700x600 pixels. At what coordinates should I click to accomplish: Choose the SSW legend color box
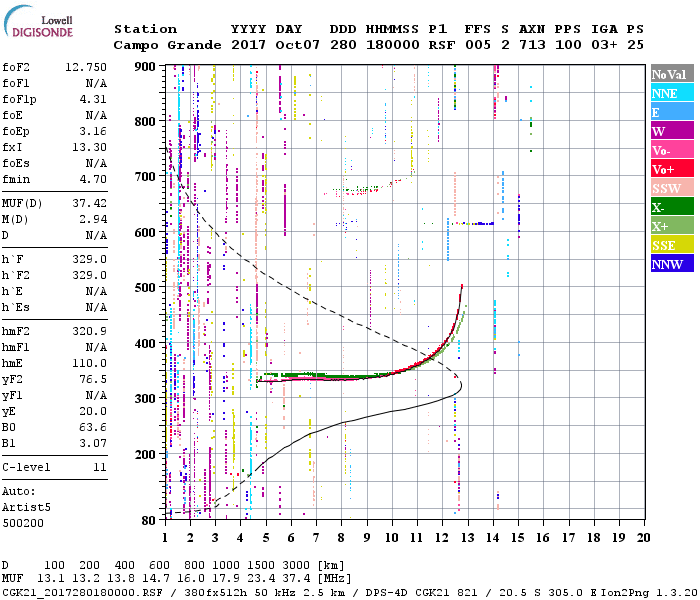pyautogui.click(x=671, y=188)
